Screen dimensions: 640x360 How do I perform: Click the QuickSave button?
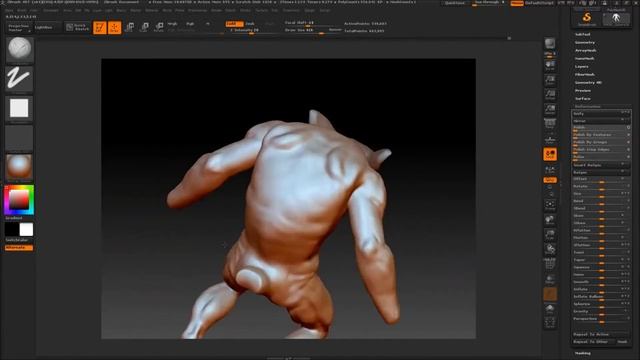[x=455, y=3]
